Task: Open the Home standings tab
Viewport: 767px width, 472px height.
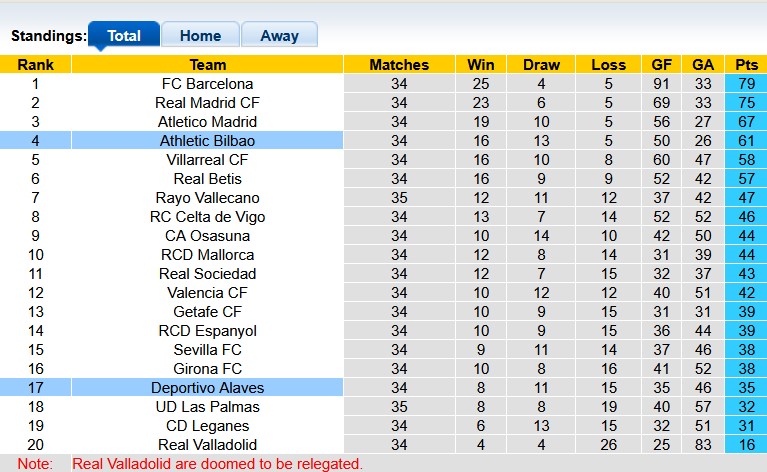Action: click(x=200, y=35)
